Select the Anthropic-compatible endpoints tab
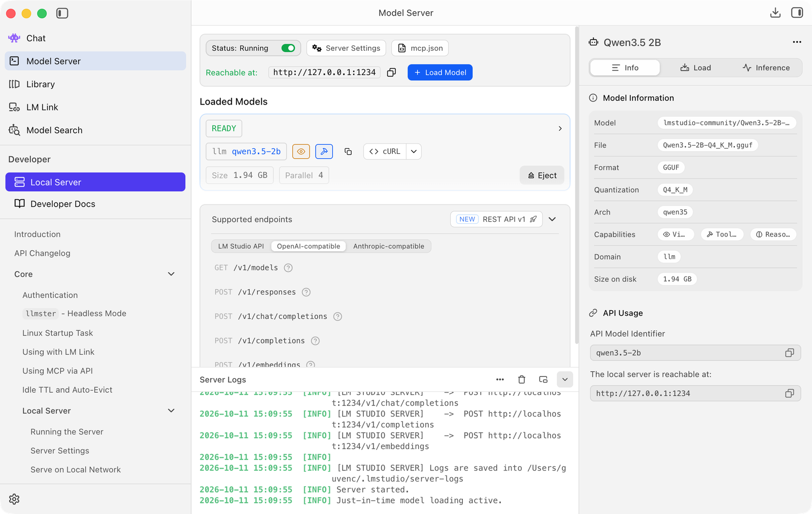Viewport: 812px width, 514px height. (389, 246)
